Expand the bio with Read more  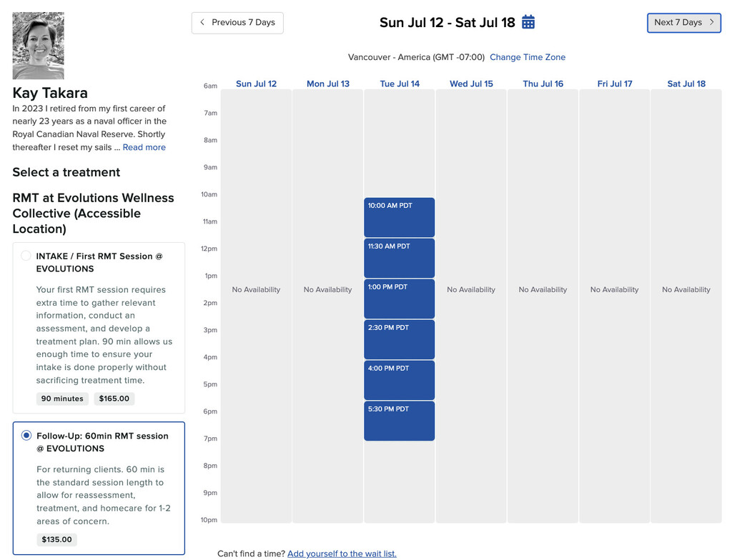[x=144, y=147]
